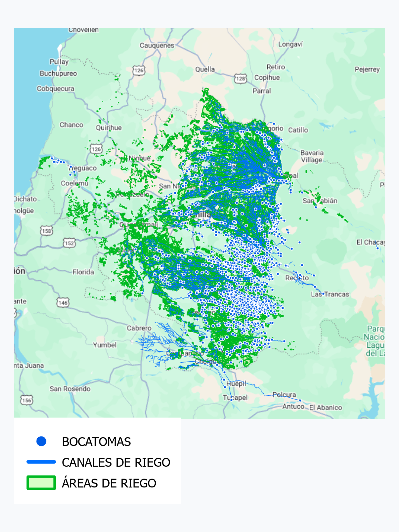Click the Longaví map label
399x532 pixels.
coord(290,44)
